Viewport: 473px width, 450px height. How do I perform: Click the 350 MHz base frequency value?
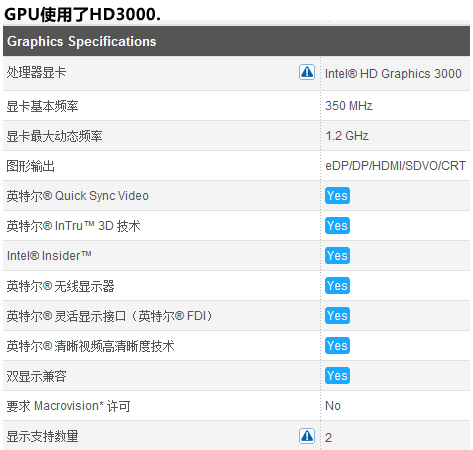tap(349, 106)
